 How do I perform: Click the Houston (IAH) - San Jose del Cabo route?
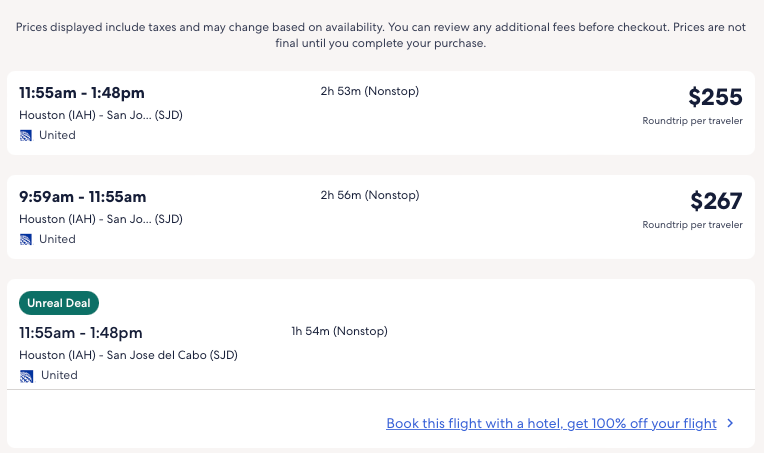tap(128, 355)
